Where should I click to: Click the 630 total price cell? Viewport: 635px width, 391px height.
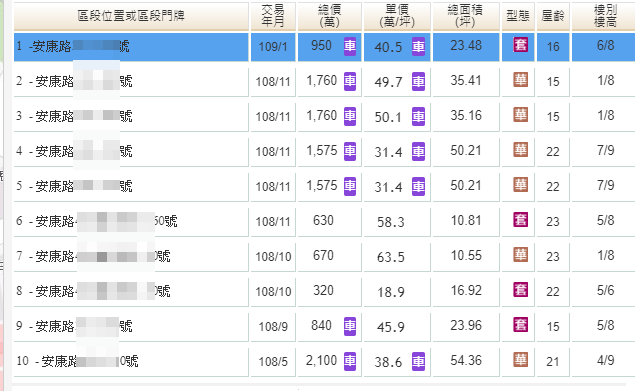pyautogui.click(x=330, y=222)
